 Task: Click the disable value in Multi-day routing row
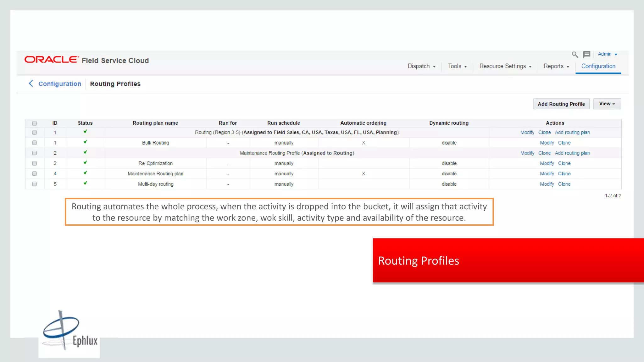[449, 184]
